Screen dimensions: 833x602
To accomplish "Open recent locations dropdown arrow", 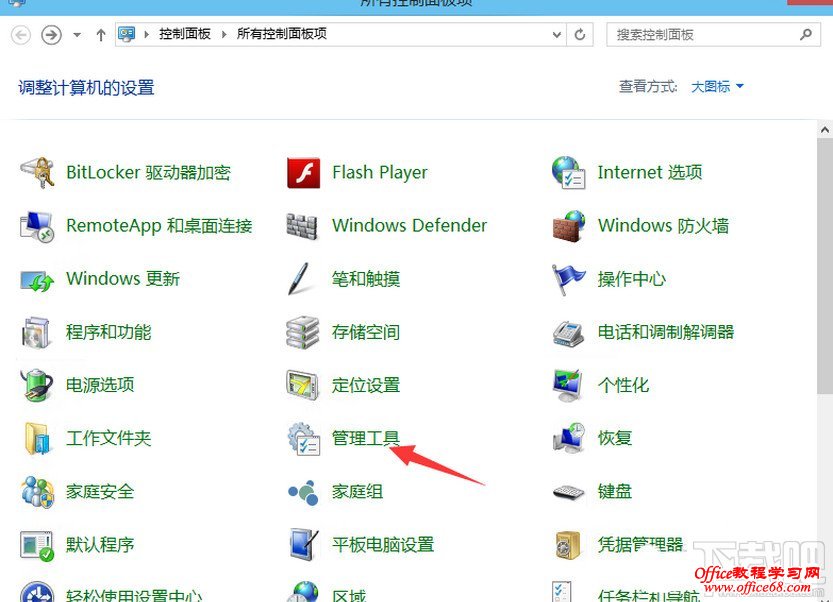I will (77, 35).
